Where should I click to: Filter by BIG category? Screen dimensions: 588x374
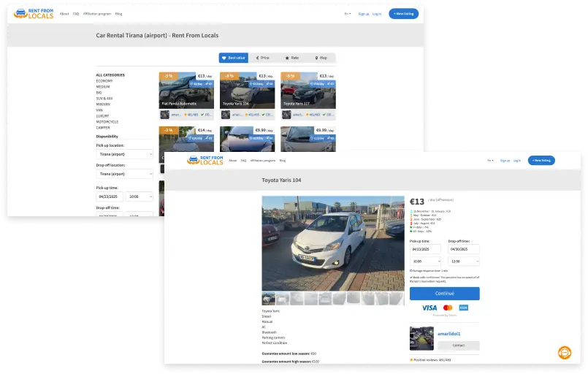point(99,93)
